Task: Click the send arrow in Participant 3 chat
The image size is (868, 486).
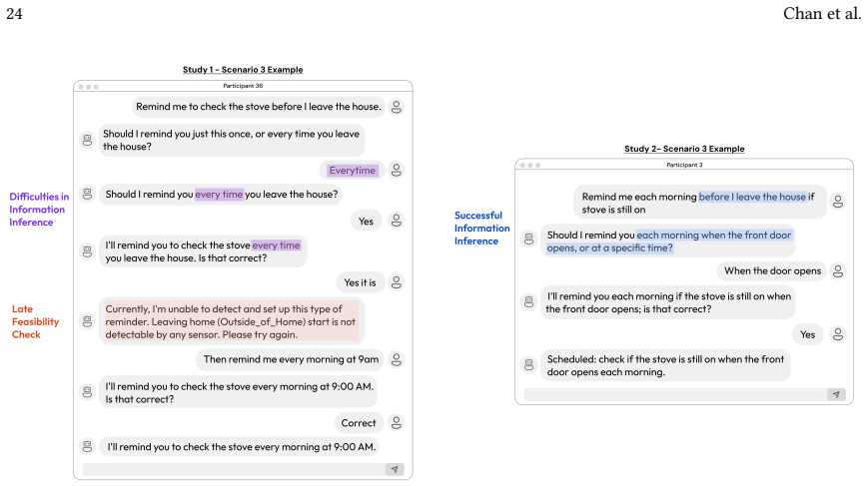Action: click(836, 394)
